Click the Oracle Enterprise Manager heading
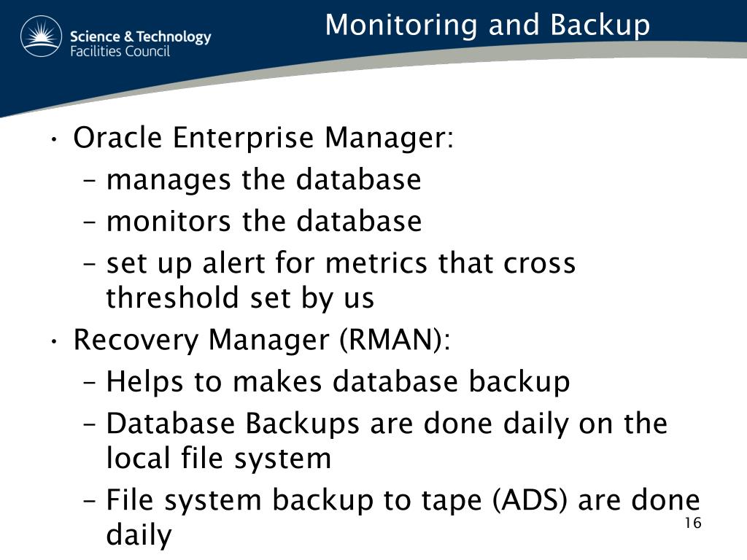The image size is (747, 560). coord(263,138)
